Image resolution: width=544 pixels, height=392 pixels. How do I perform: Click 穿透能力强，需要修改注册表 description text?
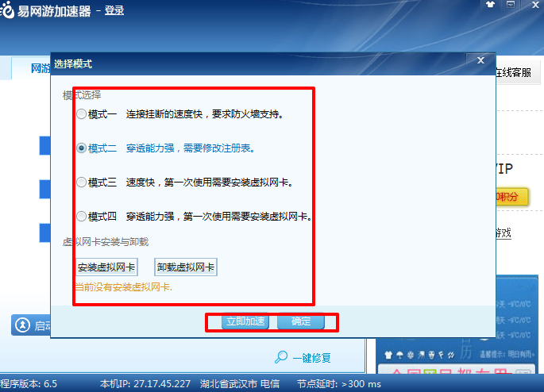click(191, 148)
